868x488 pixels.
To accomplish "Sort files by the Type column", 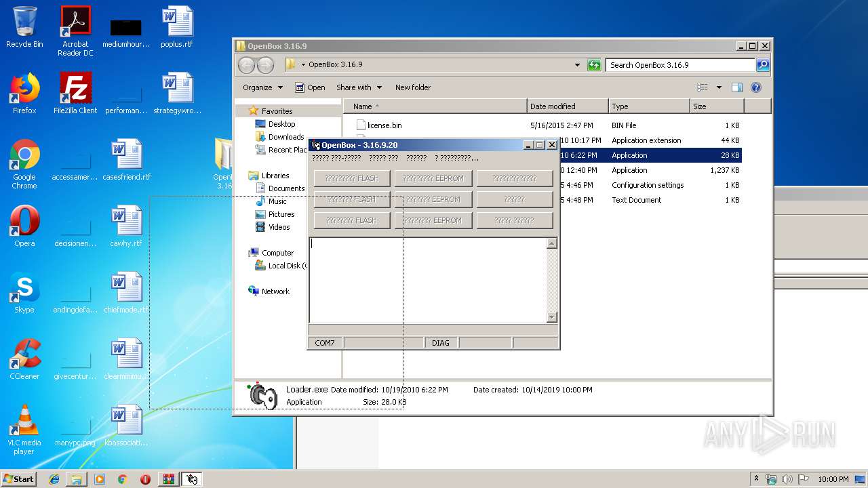I will [x=648, y=106].
